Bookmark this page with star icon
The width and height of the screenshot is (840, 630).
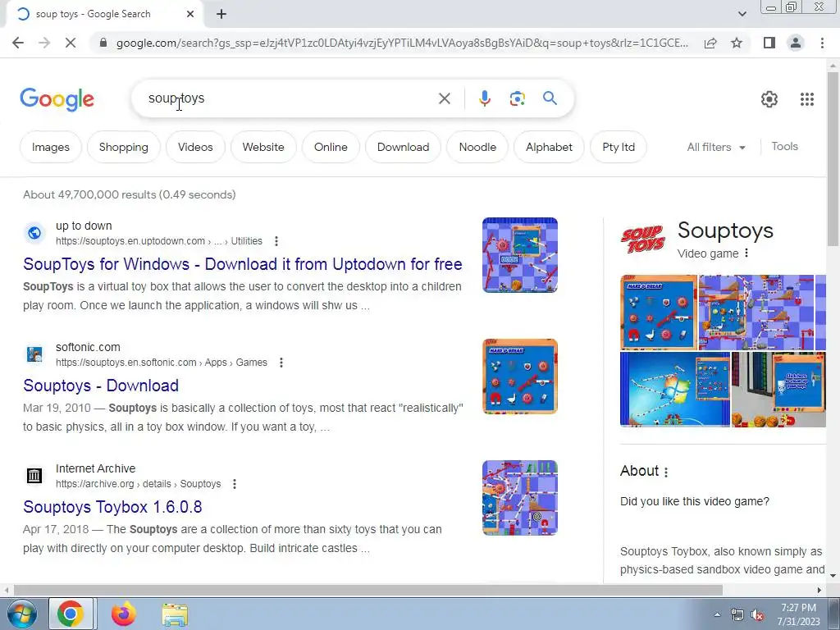click(x=737, y=43)
